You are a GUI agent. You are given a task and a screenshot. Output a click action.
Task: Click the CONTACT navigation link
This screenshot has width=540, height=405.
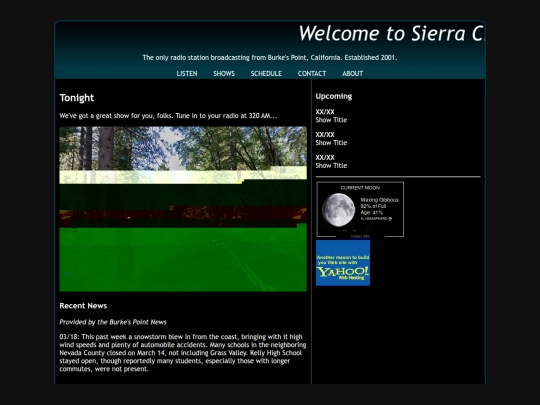(x=312, y=73)
